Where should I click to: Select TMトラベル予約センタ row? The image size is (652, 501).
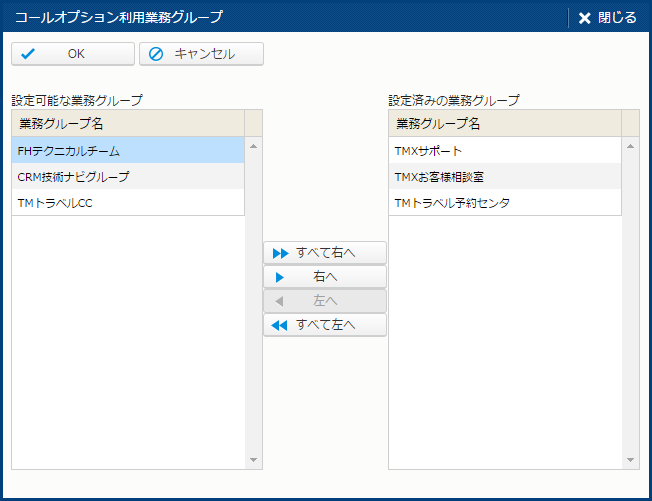pos(504,203)
